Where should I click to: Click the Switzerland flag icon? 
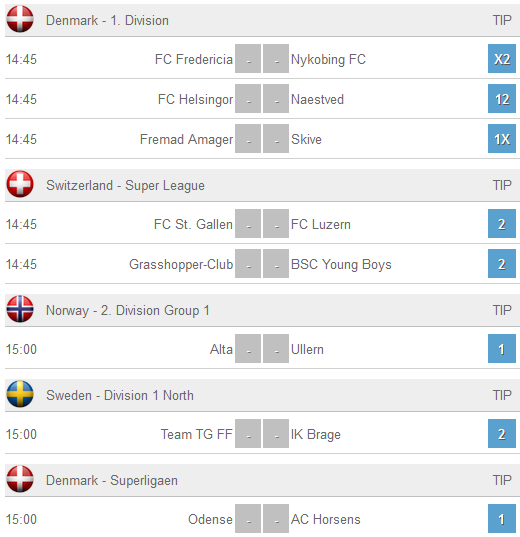pos(20,184)
